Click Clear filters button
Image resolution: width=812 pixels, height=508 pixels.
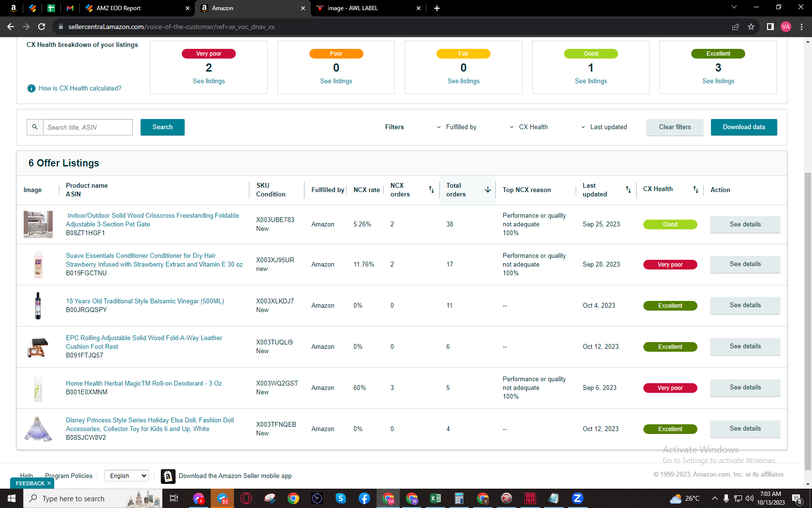pos(675,127)
